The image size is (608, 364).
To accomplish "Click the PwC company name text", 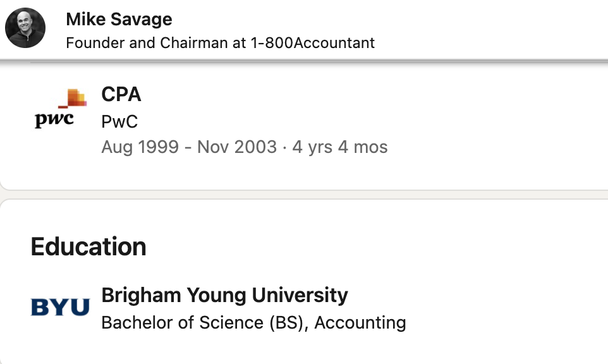I will (119, 122).
